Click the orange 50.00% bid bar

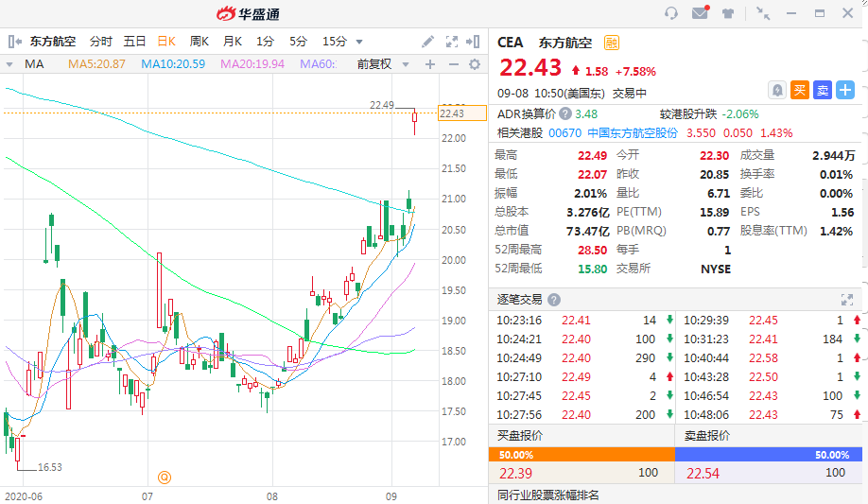pyautogui.click(x=582, y=455)
